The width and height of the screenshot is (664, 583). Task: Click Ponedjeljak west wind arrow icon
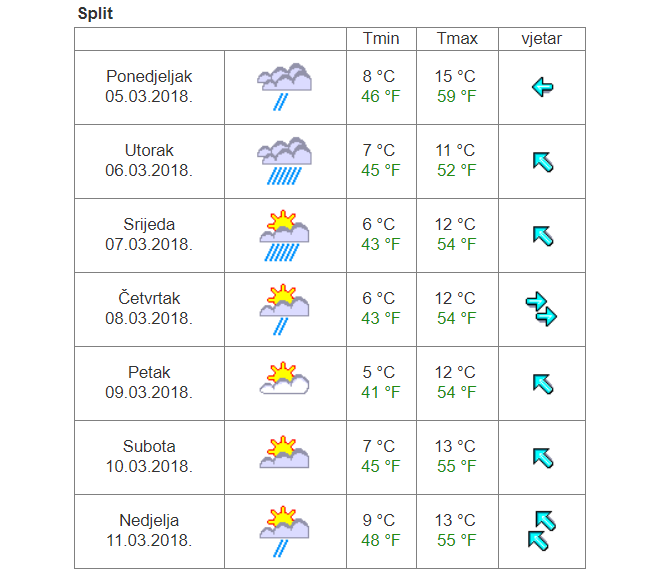542,87
